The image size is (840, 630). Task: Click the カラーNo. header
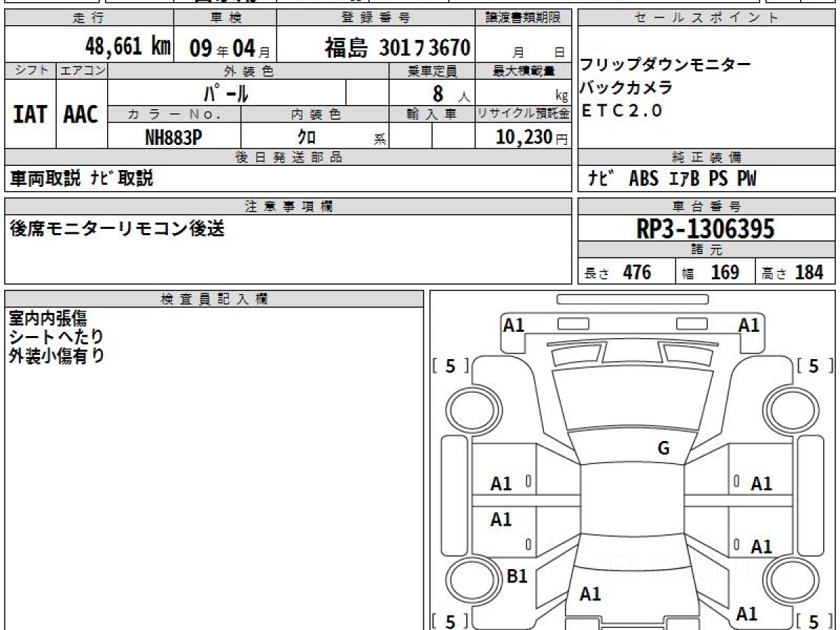[x=174, y=114]
